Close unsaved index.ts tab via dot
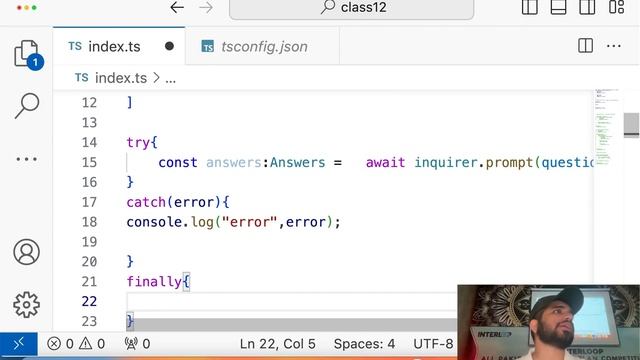 coord(169,47)
